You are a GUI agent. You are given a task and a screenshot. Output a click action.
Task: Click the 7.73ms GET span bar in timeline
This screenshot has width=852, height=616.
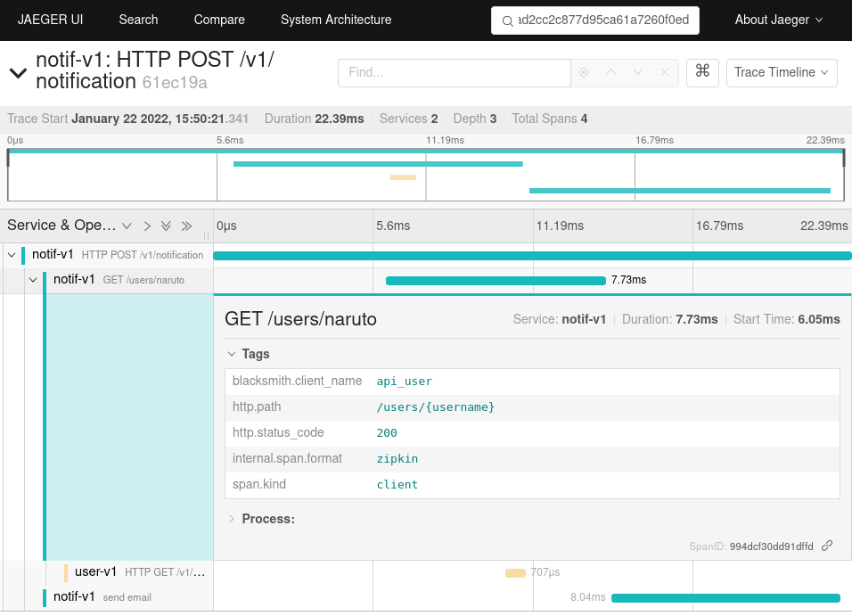point(496,281)
